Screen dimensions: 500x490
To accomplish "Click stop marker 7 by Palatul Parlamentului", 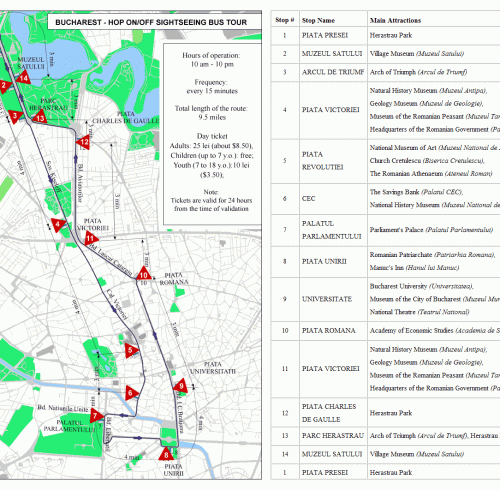I will [x=96, y=415].
